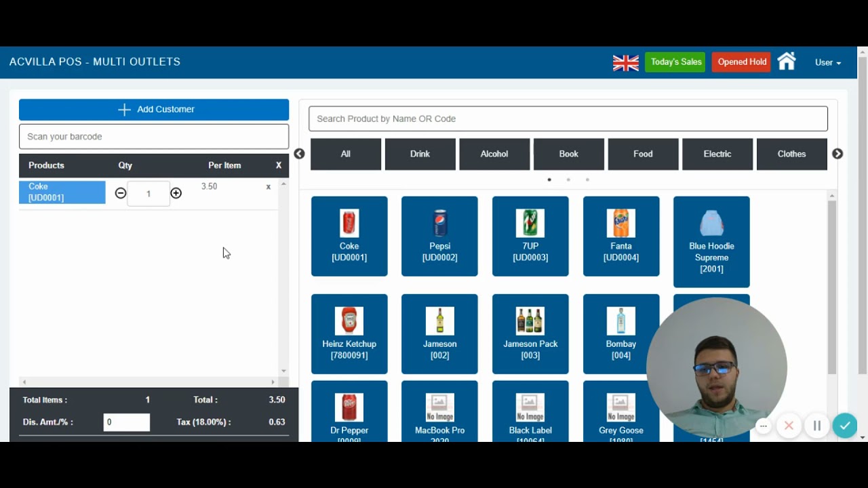Select the Coke [UD0001] cart row
Viewport: 868px width, 488px height.
(62, 192)
